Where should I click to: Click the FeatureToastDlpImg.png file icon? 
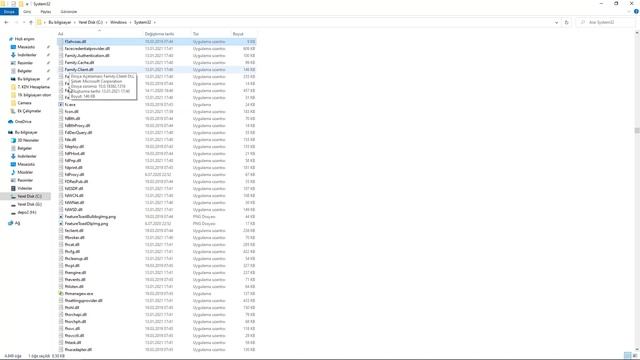61,224
